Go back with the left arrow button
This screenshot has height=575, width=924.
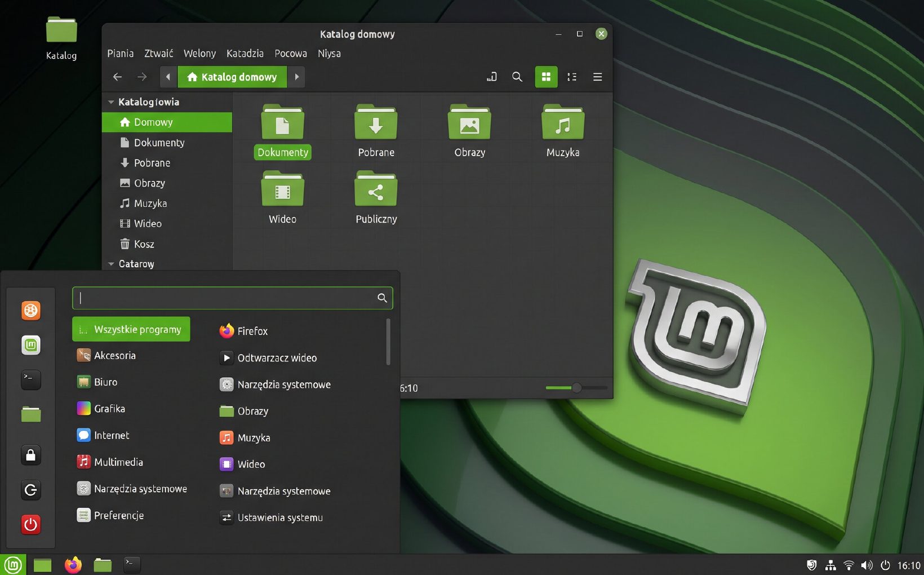pos(117,77)
